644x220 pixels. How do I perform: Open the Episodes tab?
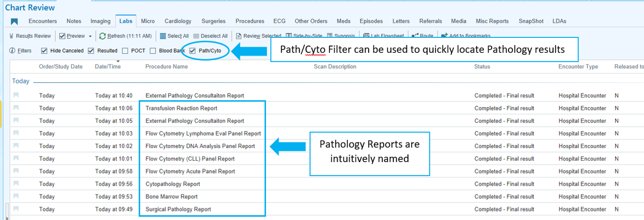(x=371, y=21)
